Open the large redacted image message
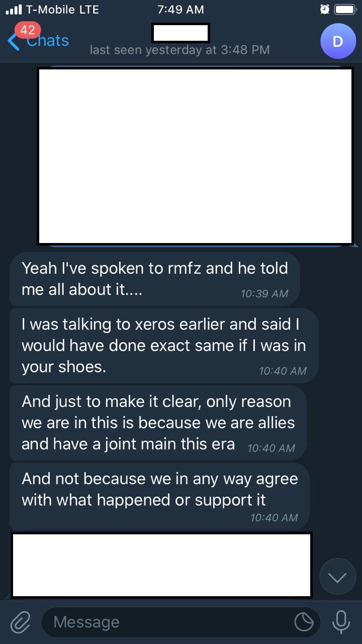The height and width of the screenshot is (644, 362). point(195,156)
